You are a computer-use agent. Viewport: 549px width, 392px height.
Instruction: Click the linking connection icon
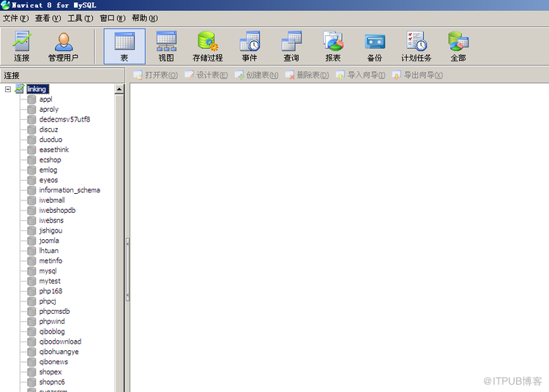(20, 88)
